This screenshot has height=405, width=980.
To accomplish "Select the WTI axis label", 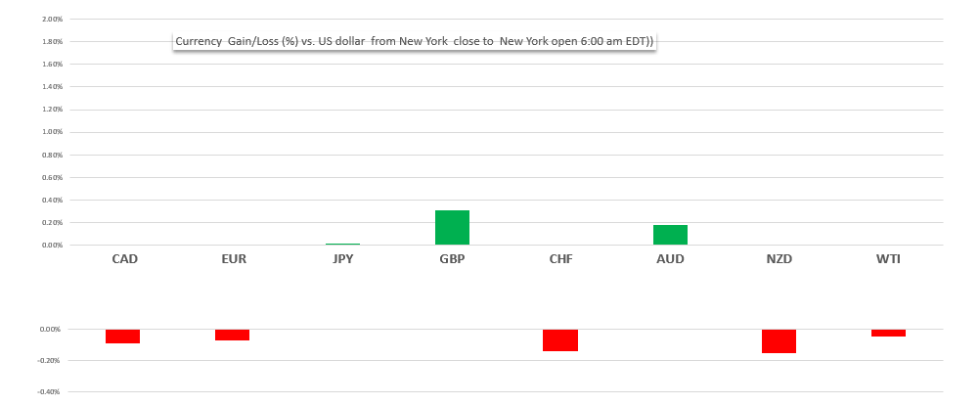I will 888,259.
